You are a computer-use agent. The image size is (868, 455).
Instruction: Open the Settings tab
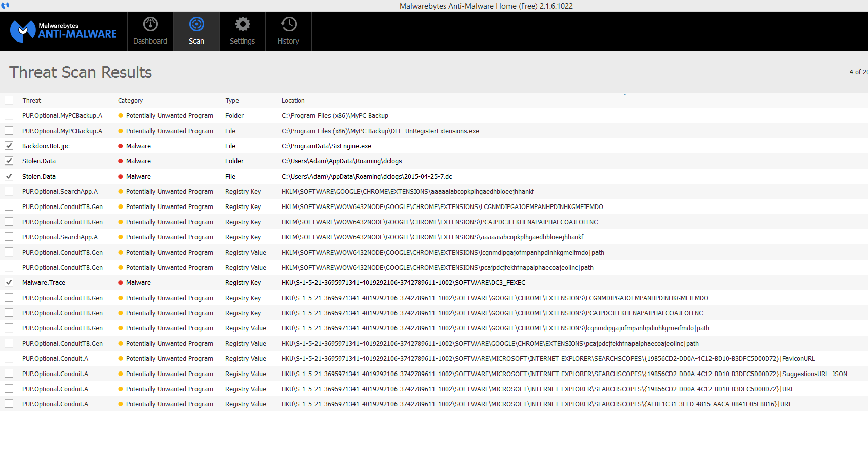pyautogui.click(x=243, y=31)
